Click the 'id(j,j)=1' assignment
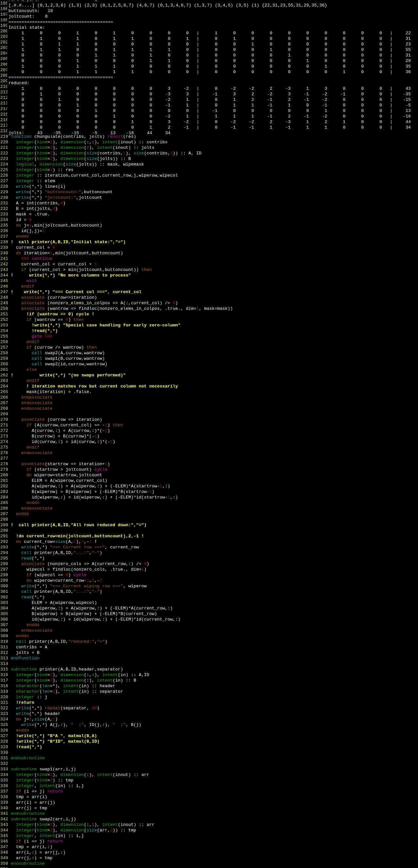Image resolution: width=418 pixels, height=868 pixels. [33, 231]
